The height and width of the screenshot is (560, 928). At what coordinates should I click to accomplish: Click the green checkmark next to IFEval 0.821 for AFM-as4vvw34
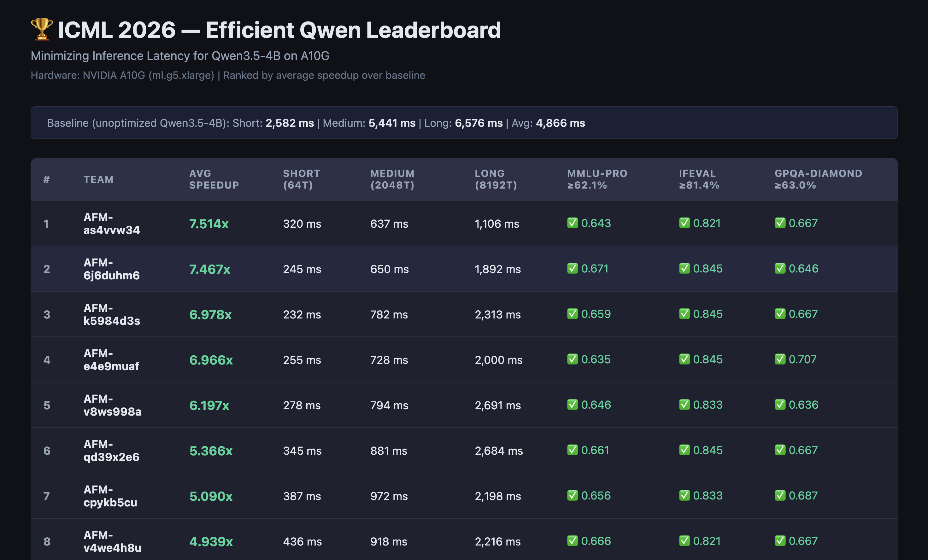click(684, 223)
